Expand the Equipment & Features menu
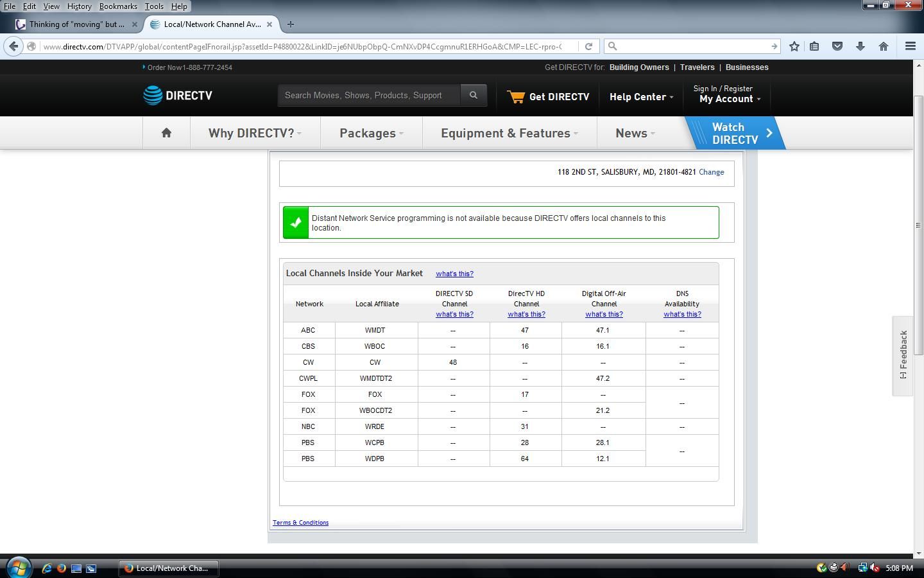 pos(509,133)
